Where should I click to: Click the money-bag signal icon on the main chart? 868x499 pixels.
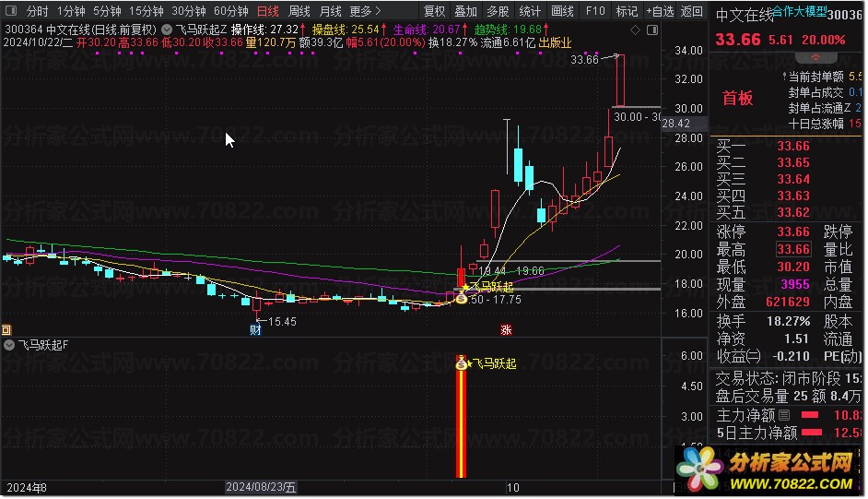pyautogui.click(x=461, y=299)
